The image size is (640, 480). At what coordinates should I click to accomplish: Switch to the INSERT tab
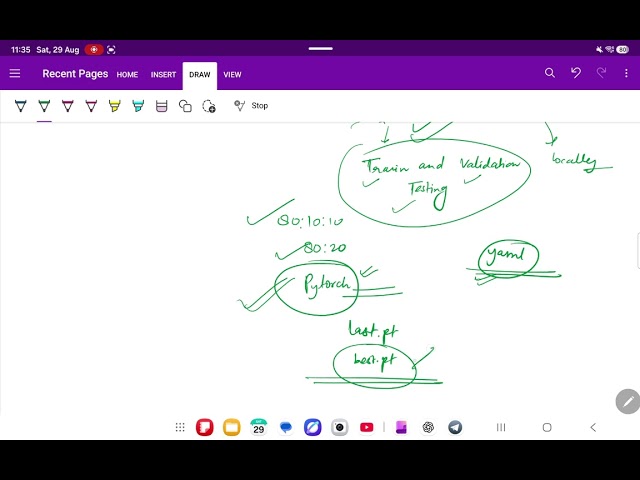163,75
